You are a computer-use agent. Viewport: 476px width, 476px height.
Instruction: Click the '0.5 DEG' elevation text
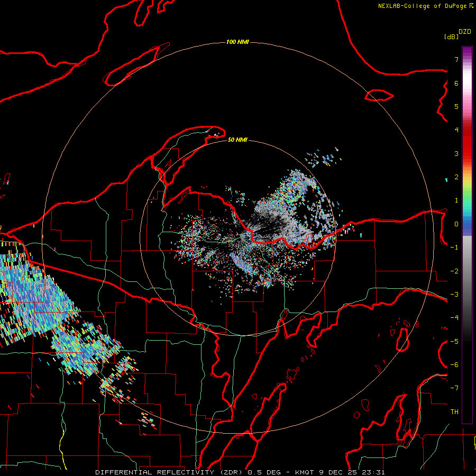264,472
